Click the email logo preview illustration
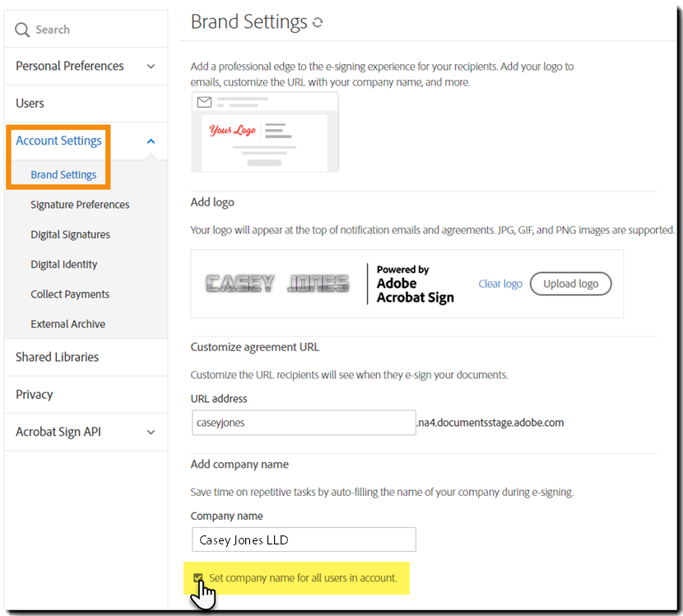This screenshot has height=616, width=683. click(x=264, y=132)
